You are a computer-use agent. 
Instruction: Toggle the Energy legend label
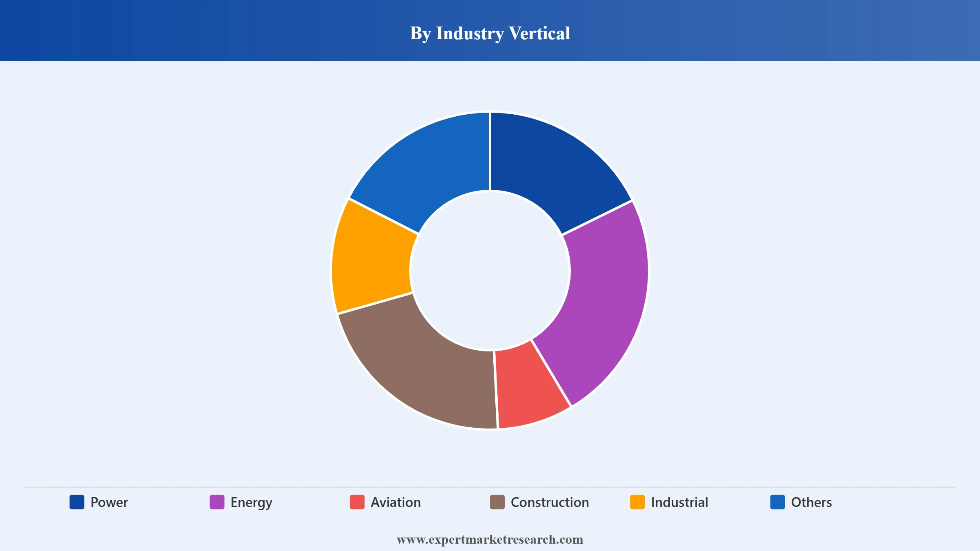pyautogui.click(x=251, y=503)
